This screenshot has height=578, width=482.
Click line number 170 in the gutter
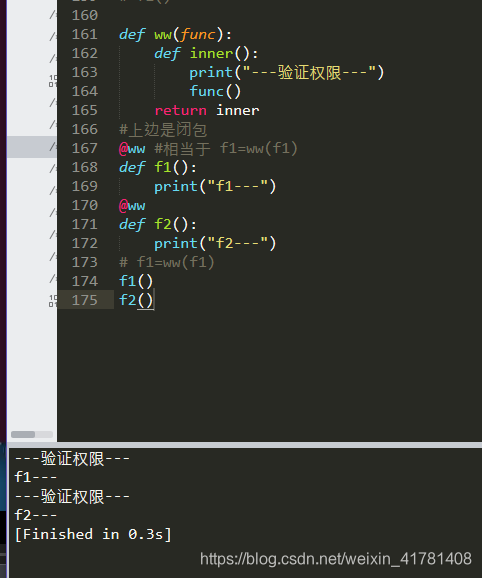[x=85, y=205]
